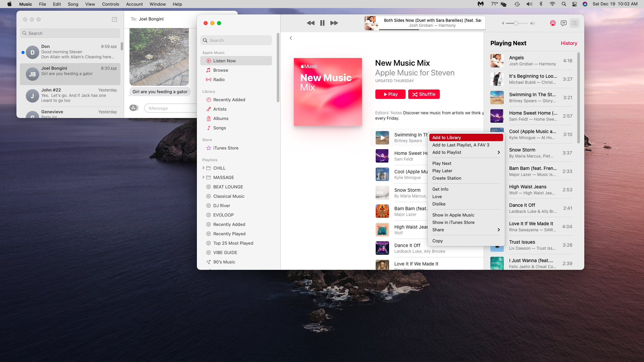The height and width of the screenshot is (362, 644).
Task: Adjust the Music volume slider
Action: [516, 23]
